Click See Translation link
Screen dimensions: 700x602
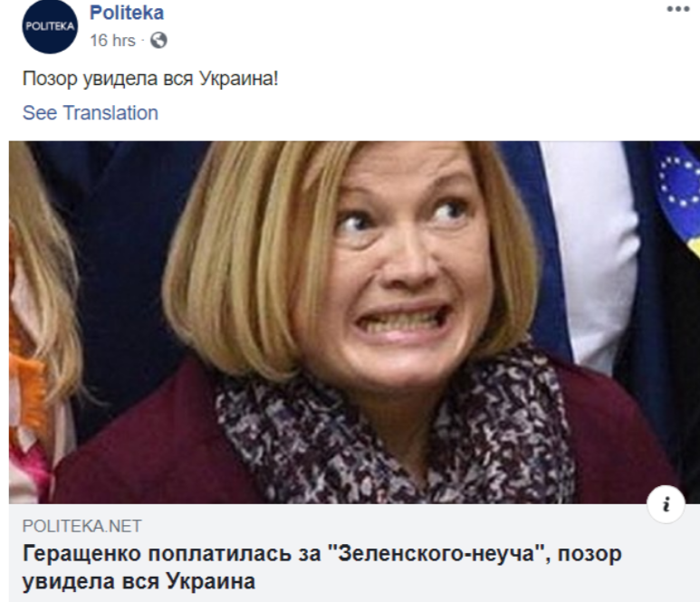pos(91,113)
